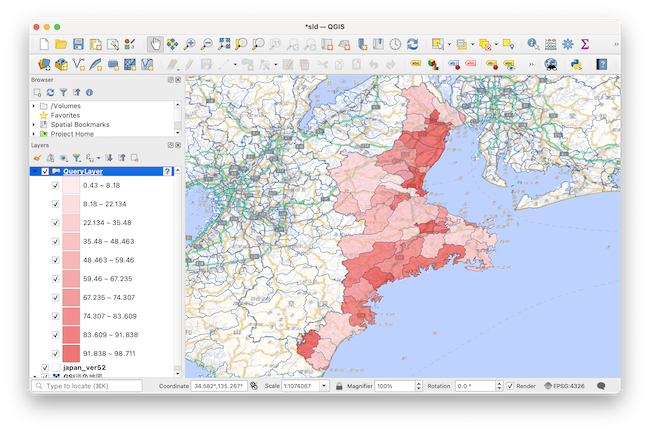Expand the /Volumes tree item

[x=34, y=106]
